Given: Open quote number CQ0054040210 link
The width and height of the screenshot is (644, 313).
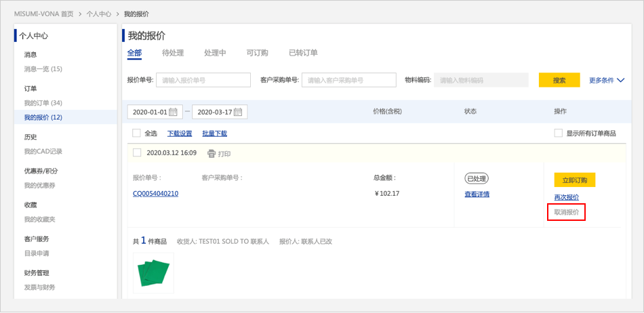Looking at the screenshot, I should pos(155,194).
